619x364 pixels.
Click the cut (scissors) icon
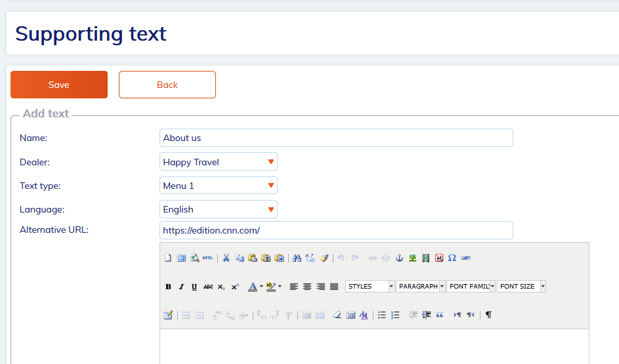pyautogui.click(x=226, y=258)
